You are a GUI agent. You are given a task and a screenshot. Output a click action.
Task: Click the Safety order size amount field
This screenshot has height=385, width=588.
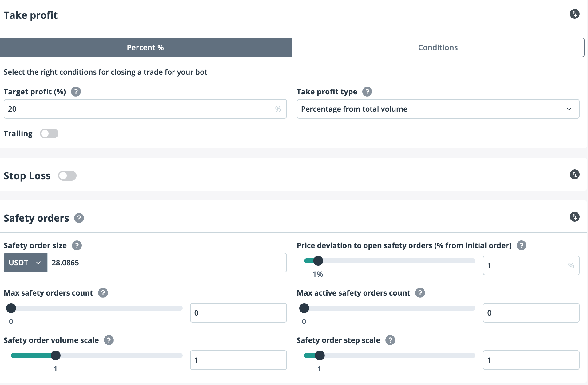[x=167, y=263]
